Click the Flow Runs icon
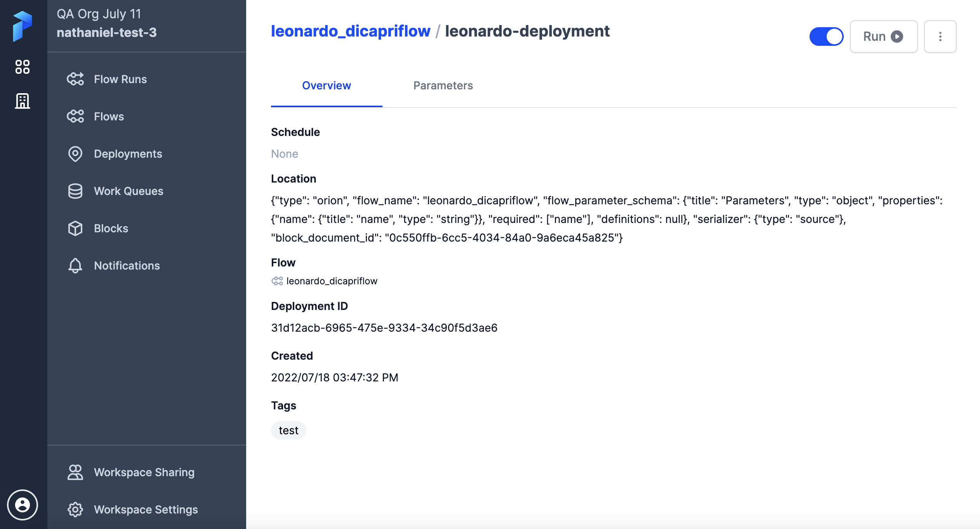Image resolution: width=980 pixels, height=529 pixels. click(75, 79)
